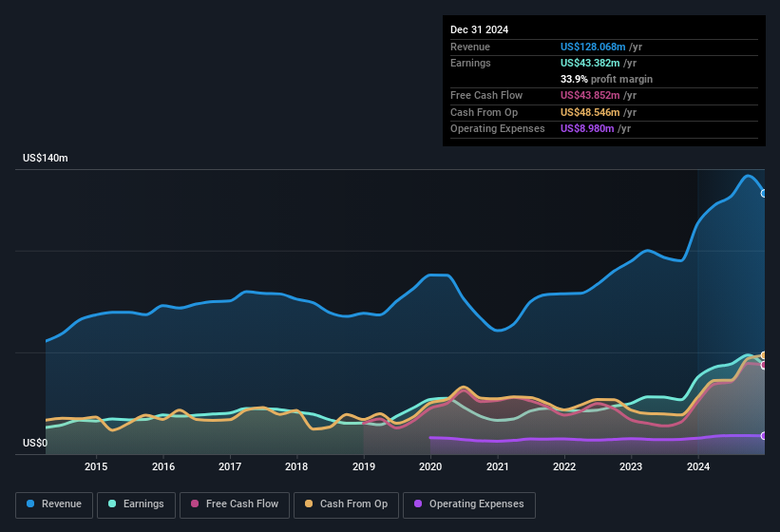Click the US$128.068m revenue value
Image resolution: width=780 pixels, height=532 pixels.
click(x=593, y=47)
